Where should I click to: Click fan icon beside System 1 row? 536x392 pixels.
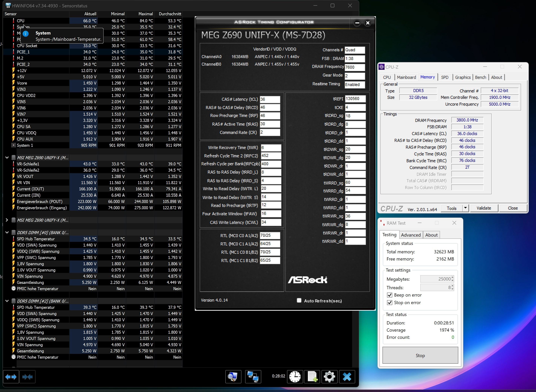tap(14, 145)
